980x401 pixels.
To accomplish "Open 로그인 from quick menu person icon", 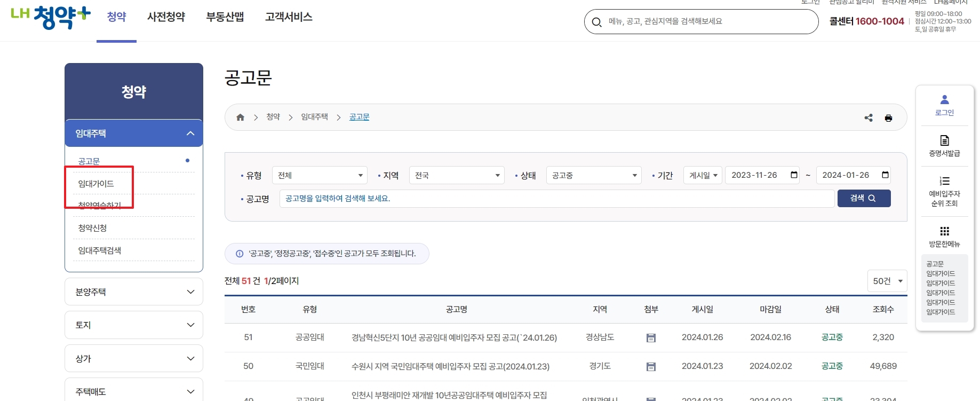I will [944, 100].
